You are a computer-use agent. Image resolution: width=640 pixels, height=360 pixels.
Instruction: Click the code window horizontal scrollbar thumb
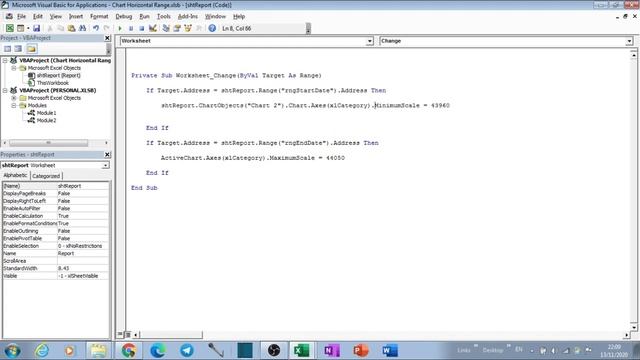[170, 335]
